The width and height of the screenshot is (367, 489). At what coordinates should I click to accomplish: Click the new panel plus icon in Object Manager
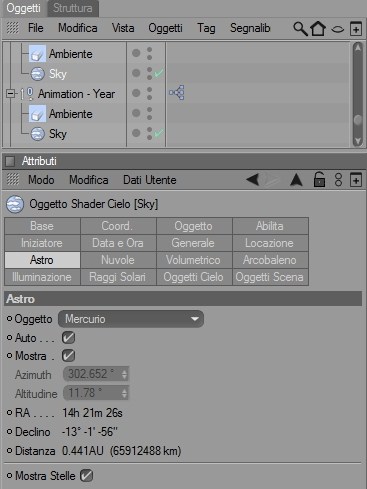pyautogui.click(x=356, y=29)
